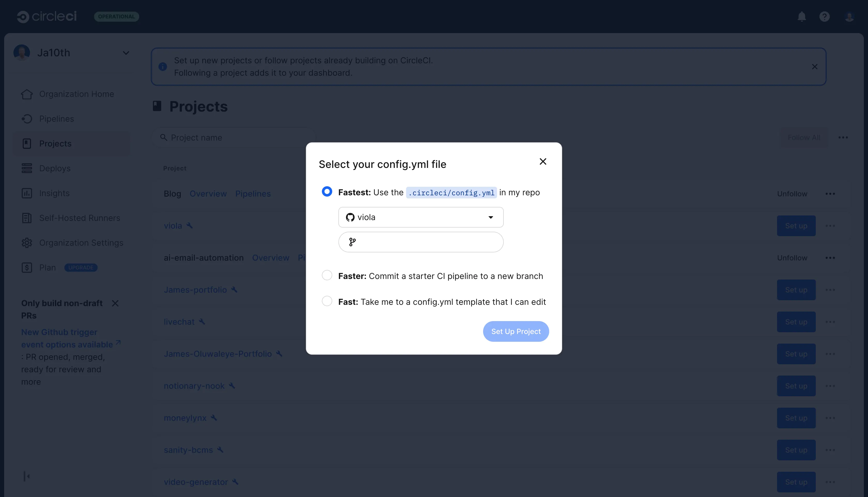
Task: Open the user profile avatar icon
Action: [x=849, y=16]
